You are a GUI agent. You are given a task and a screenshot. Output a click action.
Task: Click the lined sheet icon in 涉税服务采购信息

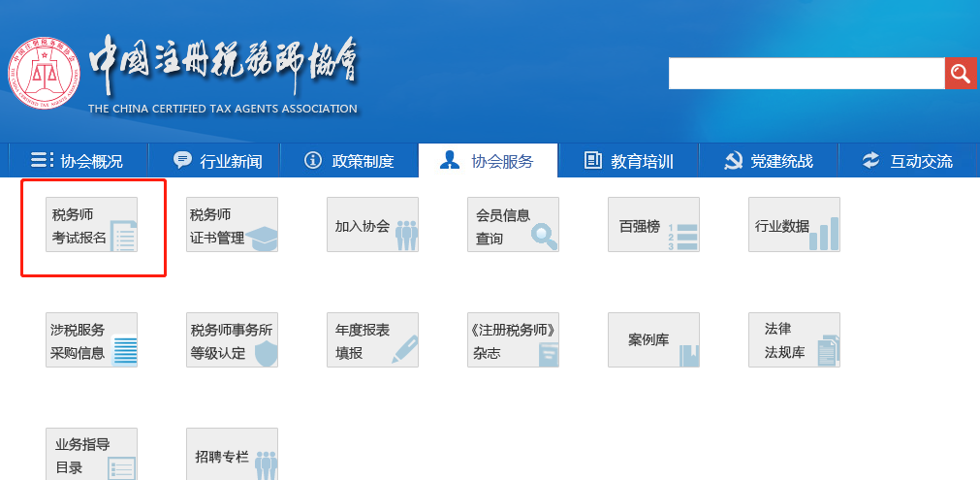coord(124,351)
